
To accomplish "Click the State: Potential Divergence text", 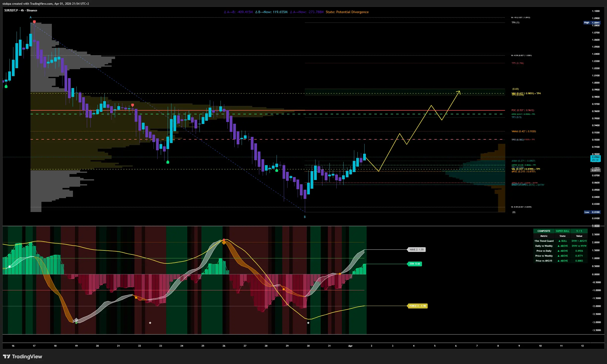I will click(x=347, y=12).
